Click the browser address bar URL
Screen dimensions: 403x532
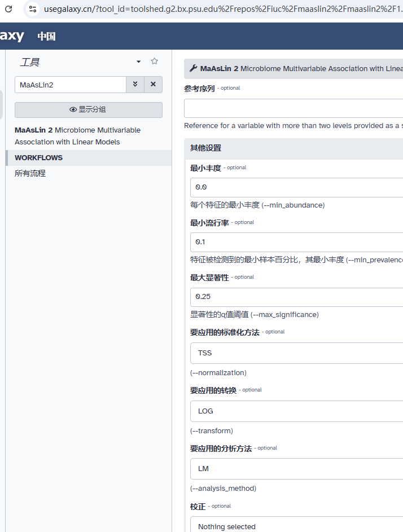point(223,9)
